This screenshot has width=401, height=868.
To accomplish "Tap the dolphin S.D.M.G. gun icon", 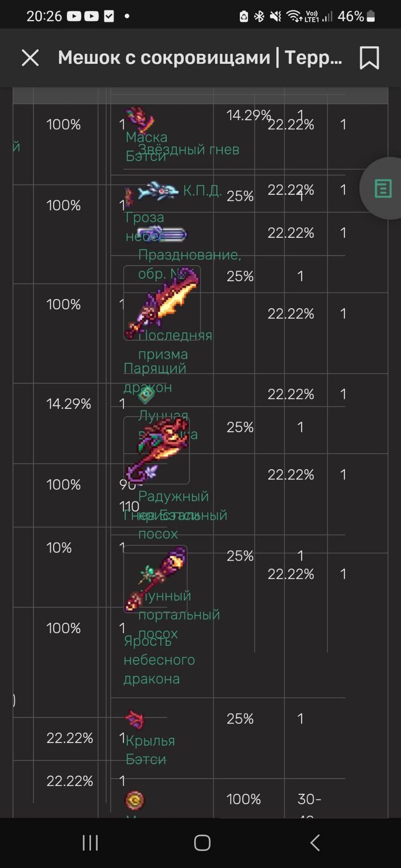I will 158,190.
